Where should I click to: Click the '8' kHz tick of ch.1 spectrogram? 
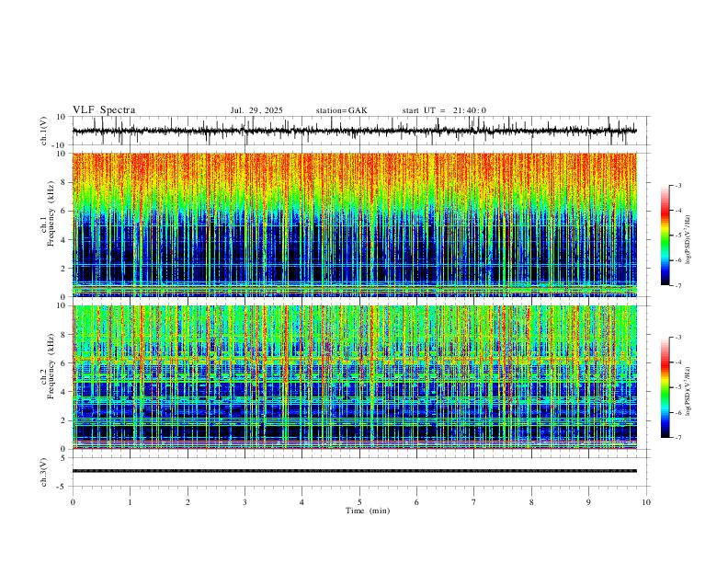coord(64,182)
